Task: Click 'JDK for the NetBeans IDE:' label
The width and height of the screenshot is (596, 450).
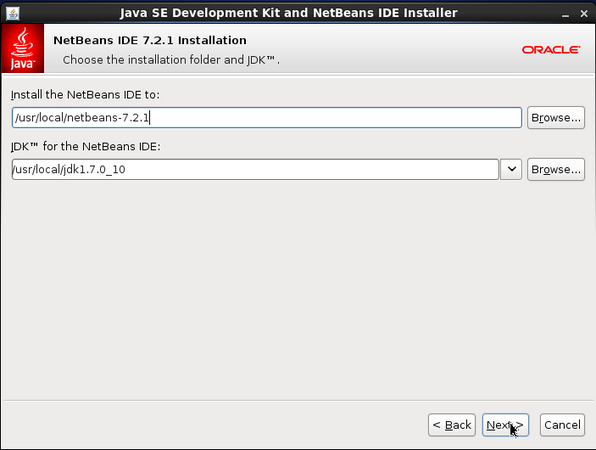Action: (86, 146)
